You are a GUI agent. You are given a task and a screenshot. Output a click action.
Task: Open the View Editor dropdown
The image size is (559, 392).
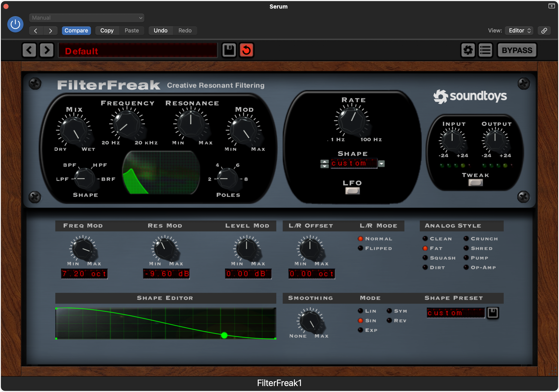(519, 31)
